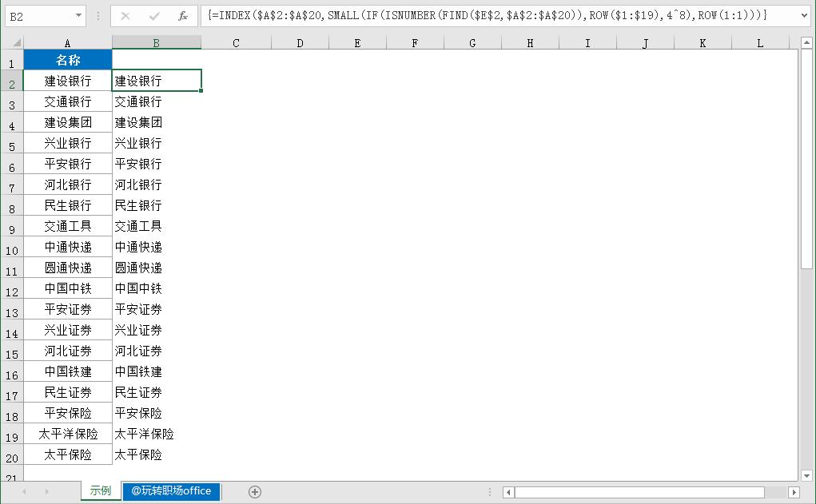Click the Select All corner triangle

(x=16, y=42)
